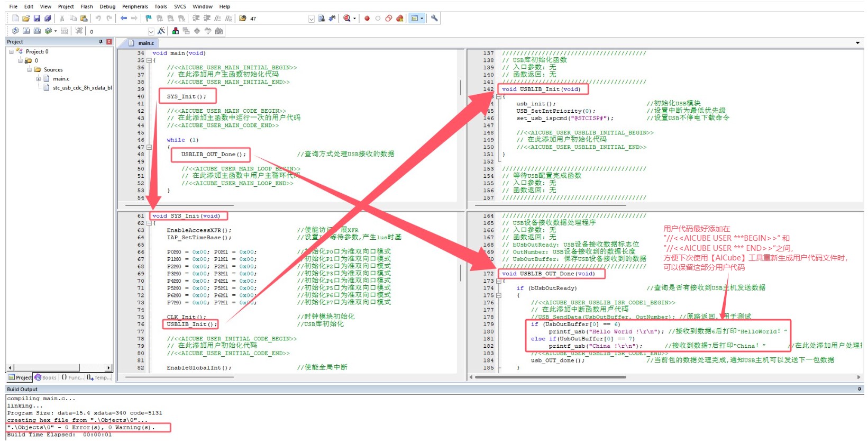Viewport: 868px width, 442px height.
Task: Switch to the Templates panel tab
Action: (99, 377)
